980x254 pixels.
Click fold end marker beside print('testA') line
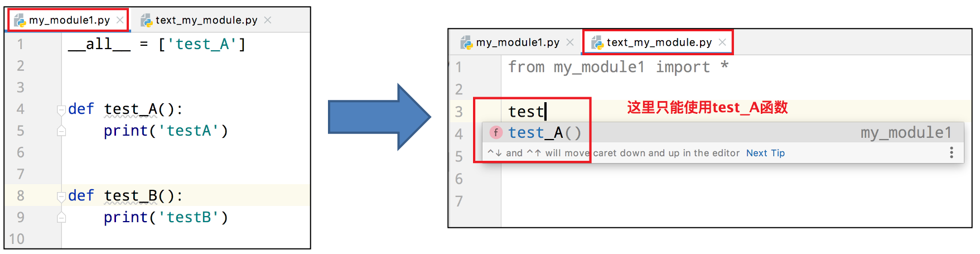pos(61,131)
